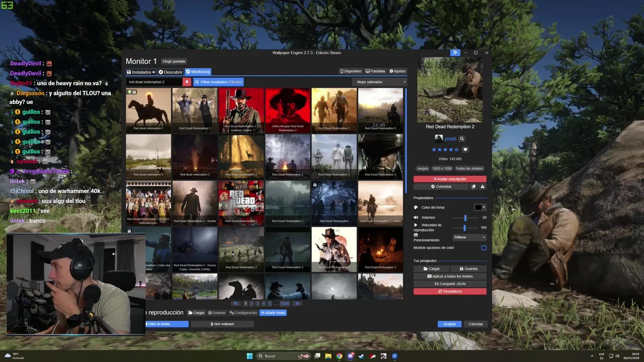Click the red Restablecer button
The width and height of the screenshot is (644, 362).
coord(450,292)
